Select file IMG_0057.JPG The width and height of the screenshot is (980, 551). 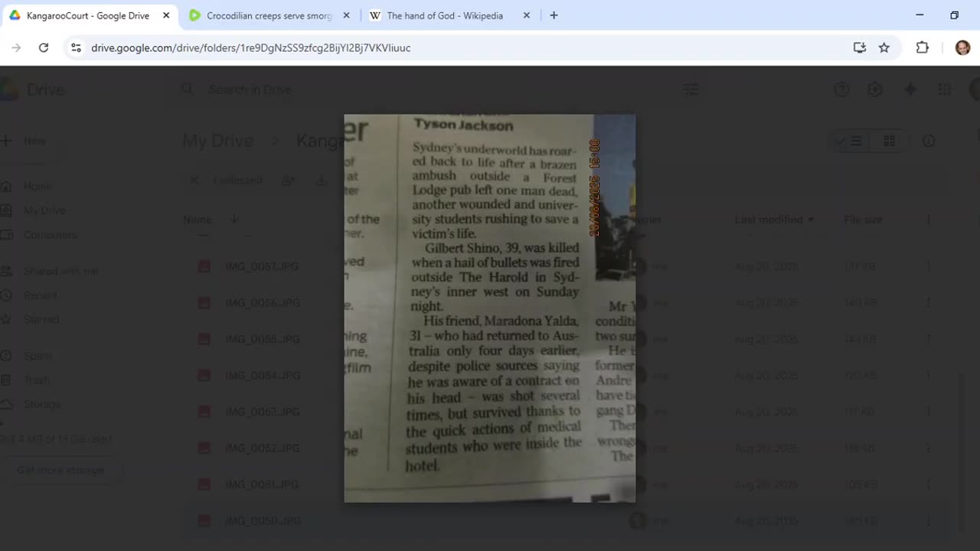tap(262, 266)
